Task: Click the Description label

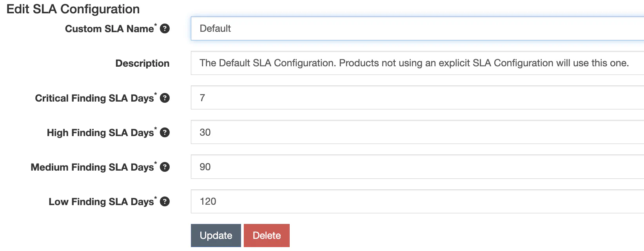Action: tap(142, 64)
